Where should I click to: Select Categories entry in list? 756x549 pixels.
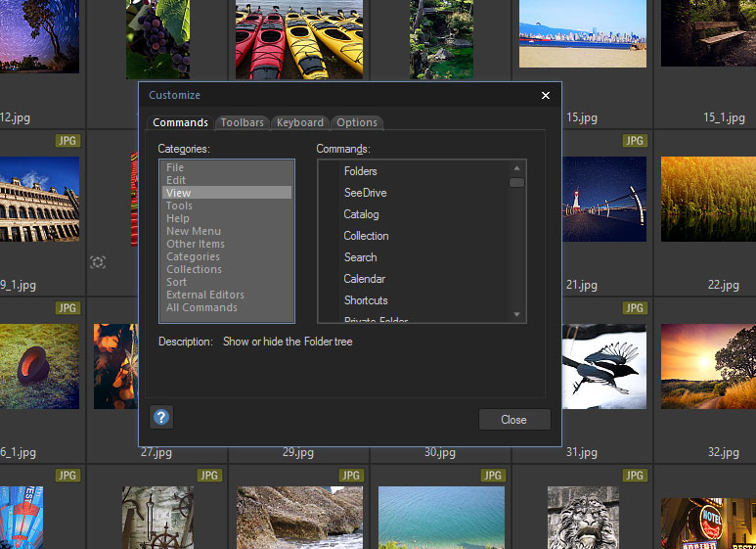point(227,256)
